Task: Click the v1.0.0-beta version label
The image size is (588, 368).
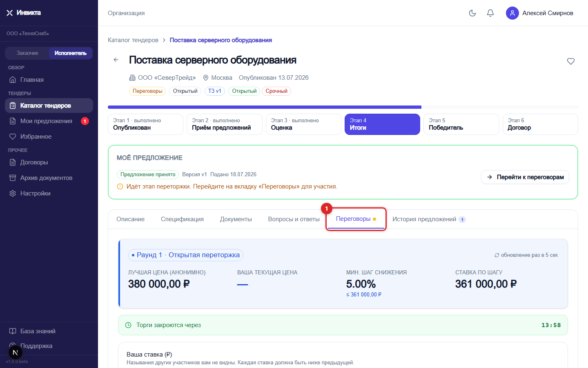Action: [17, 361]
